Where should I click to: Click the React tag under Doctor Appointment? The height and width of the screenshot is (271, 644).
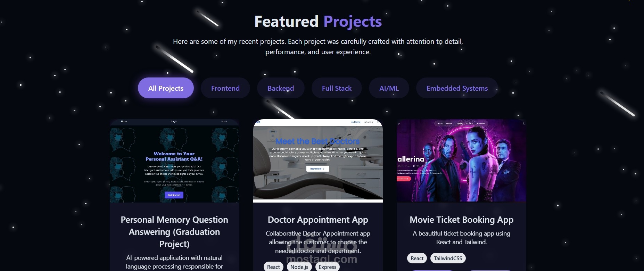point(273,267)
